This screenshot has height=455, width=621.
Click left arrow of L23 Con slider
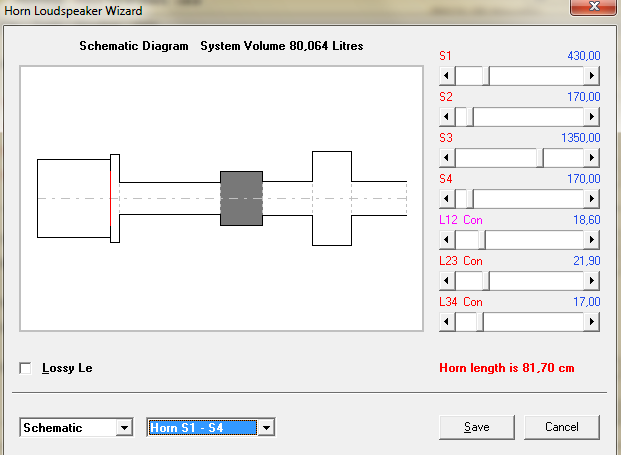pyautogui.click(x=447, y=281)
